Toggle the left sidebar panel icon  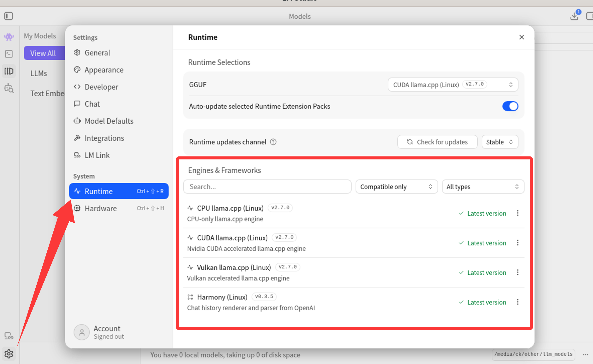click(9, 16)
